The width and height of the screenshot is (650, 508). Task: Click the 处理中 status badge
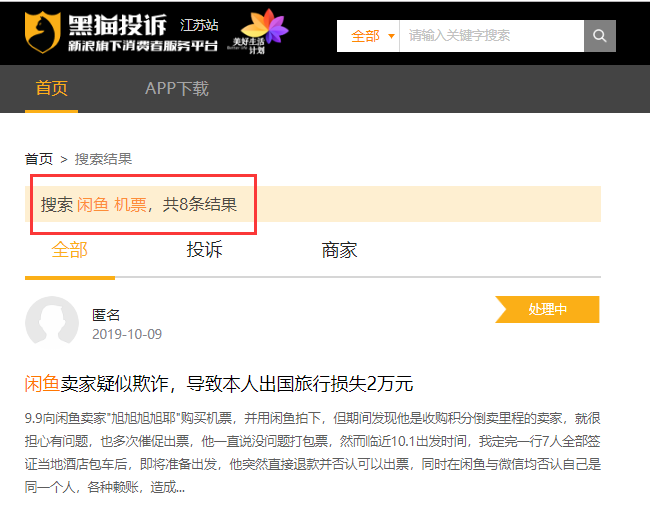547,309
